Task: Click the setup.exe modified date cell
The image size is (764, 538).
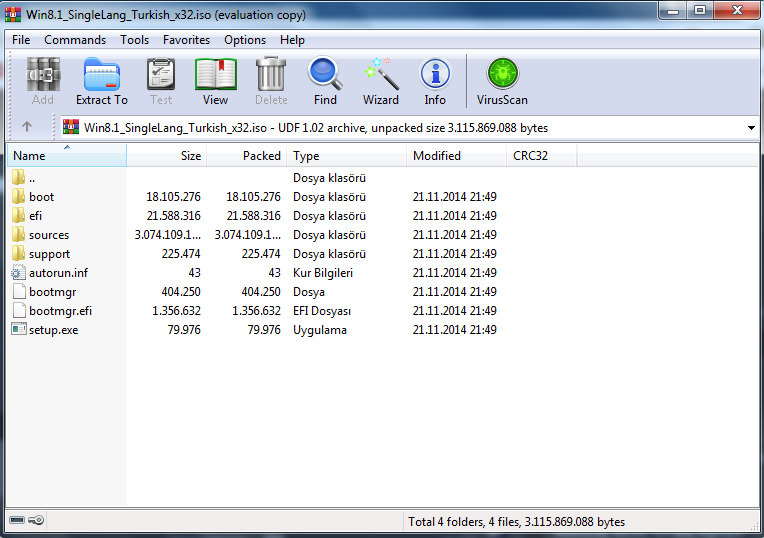Action: 455,330
